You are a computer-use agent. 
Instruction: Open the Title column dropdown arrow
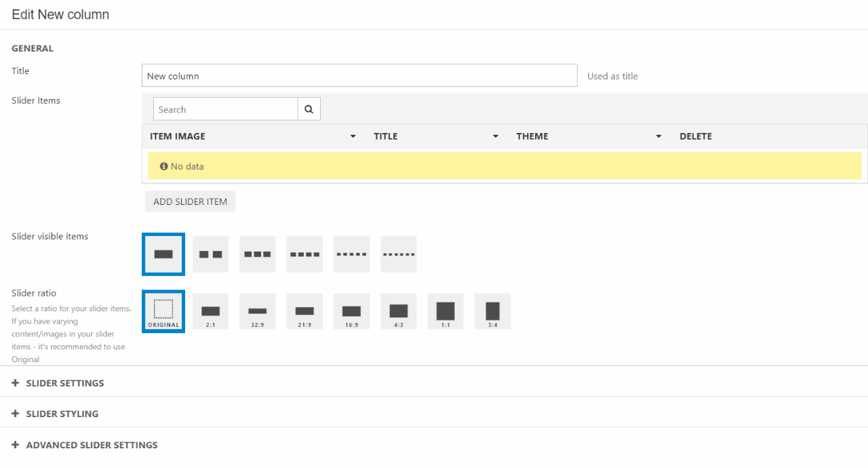tap(495, 136)
